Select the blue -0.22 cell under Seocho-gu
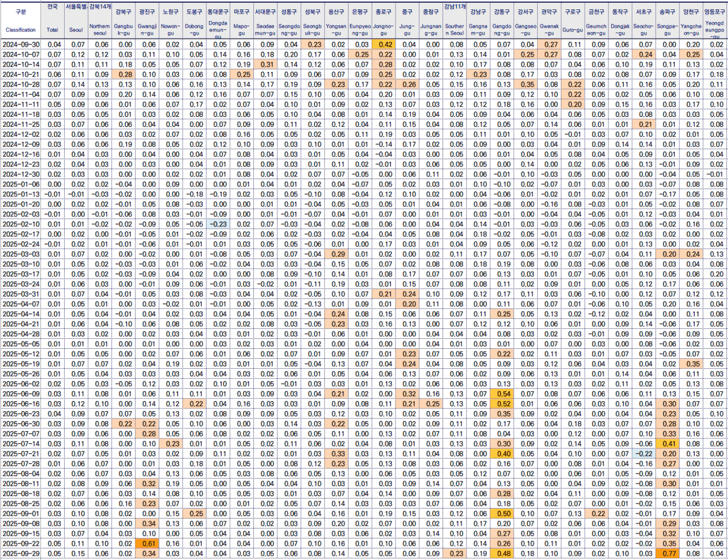Screen dimensions: 728x560 pos(644,453)
